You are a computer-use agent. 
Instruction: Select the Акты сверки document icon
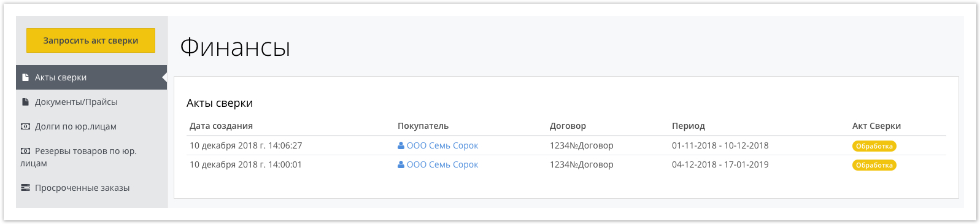pos(25,77)
